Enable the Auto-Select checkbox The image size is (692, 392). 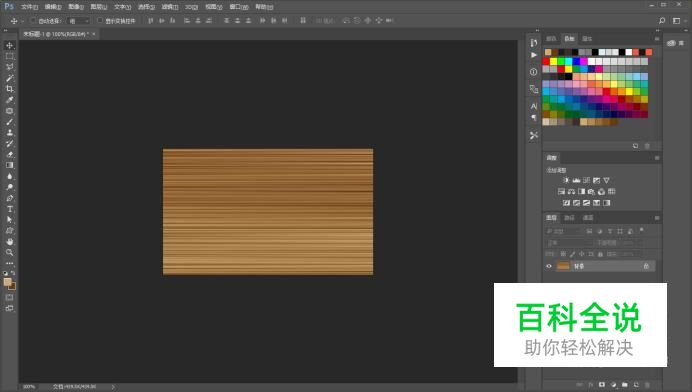pos(33,20)
